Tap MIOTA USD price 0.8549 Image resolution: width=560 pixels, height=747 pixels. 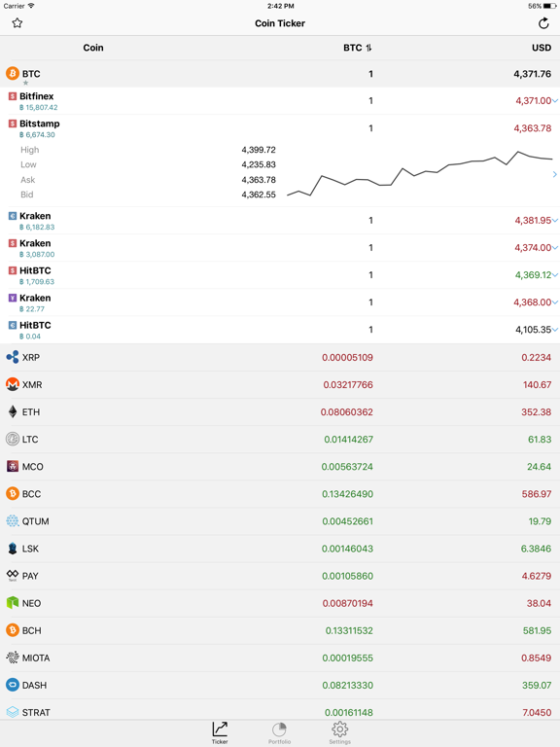(x=537, y=658)
